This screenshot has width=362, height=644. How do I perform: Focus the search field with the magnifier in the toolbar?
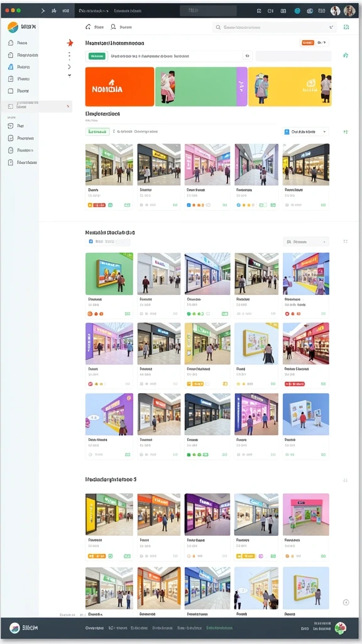(x=274, y=27)
